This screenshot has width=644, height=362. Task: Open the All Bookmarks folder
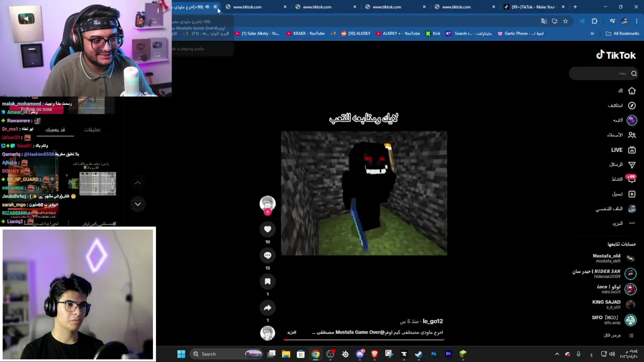622,34
